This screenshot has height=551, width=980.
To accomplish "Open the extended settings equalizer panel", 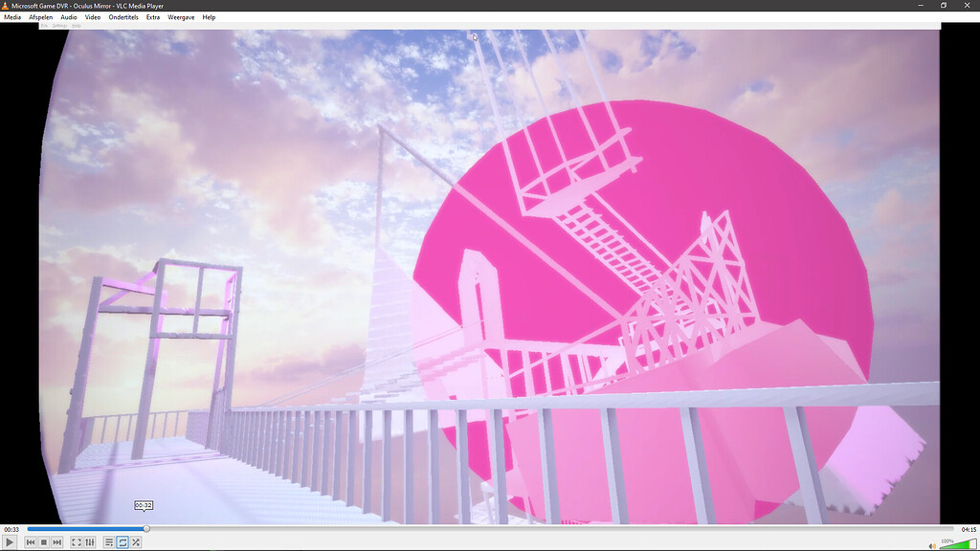I will 88,541.
